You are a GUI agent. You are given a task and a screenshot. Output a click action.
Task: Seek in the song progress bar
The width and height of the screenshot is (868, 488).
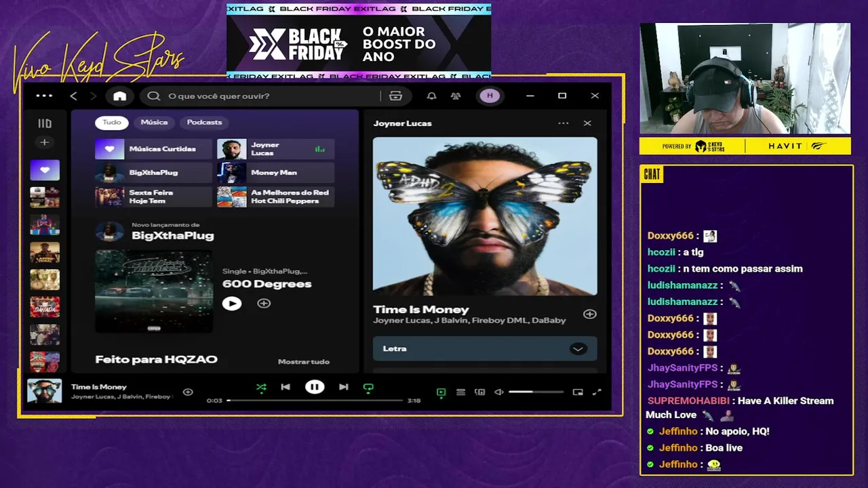click(315, 401)
